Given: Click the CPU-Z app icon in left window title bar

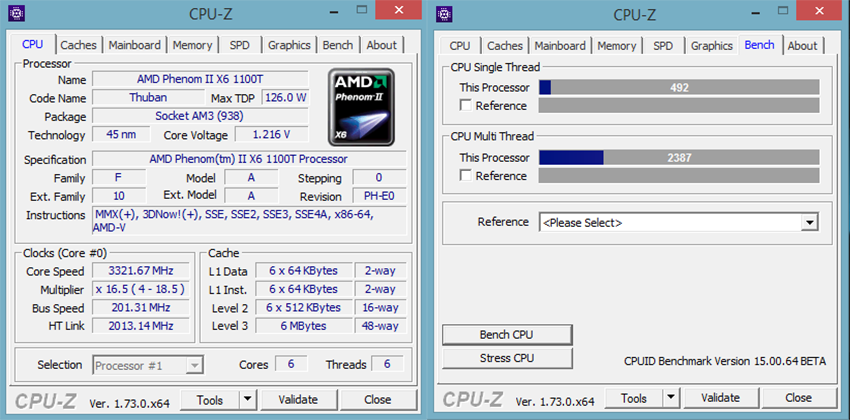Looking at the screenshot, I should pyautogui.click(x=17, y=12).
